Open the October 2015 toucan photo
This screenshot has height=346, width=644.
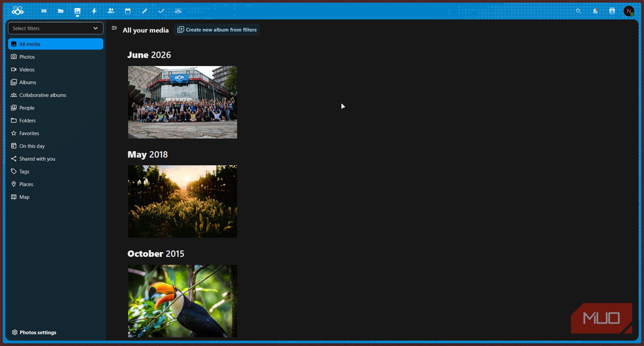click(x=182, y=301)
